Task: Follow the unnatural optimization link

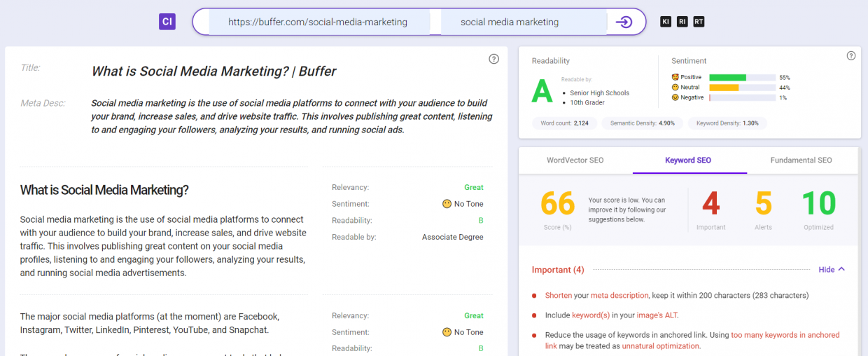Action: click(660, 346)
